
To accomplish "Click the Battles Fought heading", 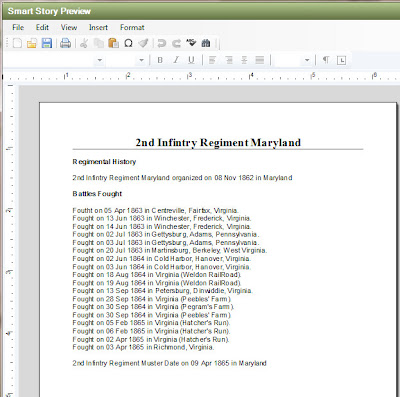I will (97, 194).
